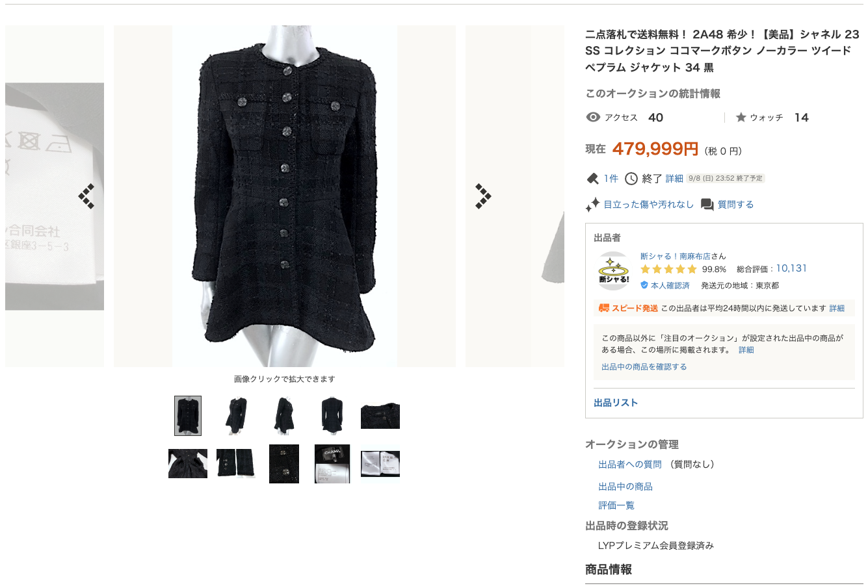Select the CHANEL label thumbnail

332,464
